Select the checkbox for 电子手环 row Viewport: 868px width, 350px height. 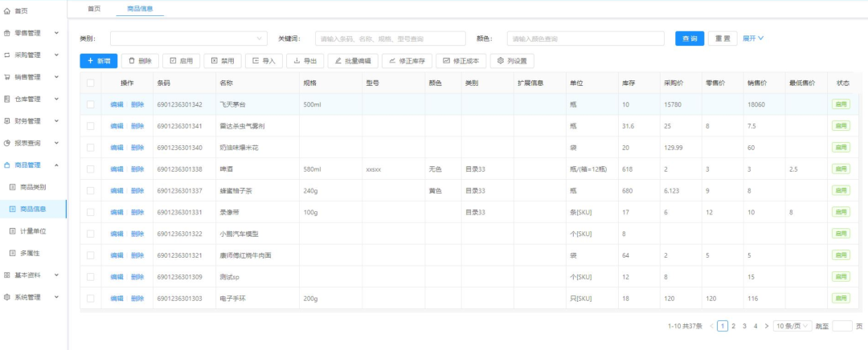click(91, 299)
